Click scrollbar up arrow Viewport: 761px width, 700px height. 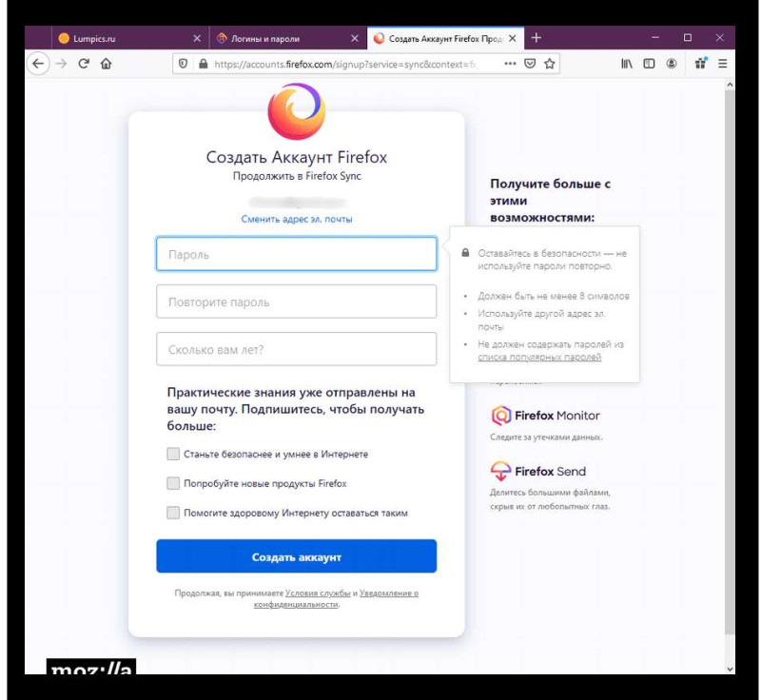pos(730,85)
